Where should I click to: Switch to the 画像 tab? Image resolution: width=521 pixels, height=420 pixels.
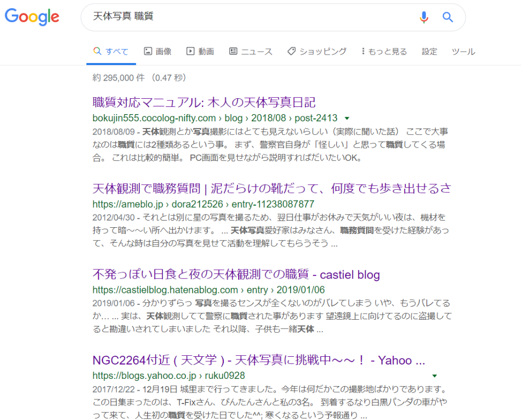(158, 51)
